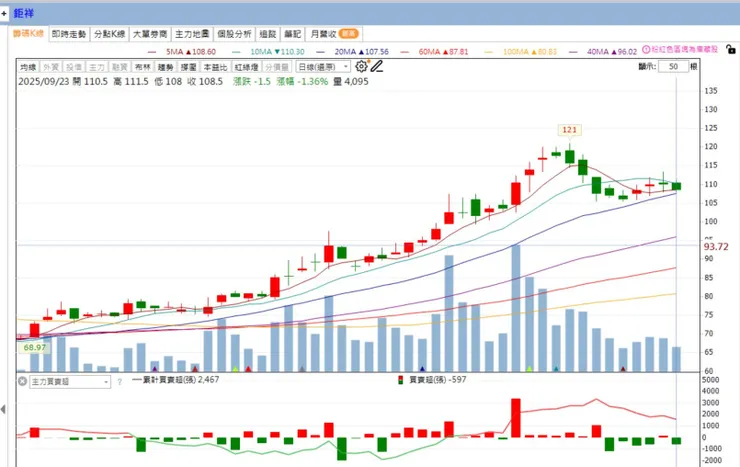Switch to the 籌碼K線 tab
The height and width of the screenshot is (467, 740).
point(28,33)
